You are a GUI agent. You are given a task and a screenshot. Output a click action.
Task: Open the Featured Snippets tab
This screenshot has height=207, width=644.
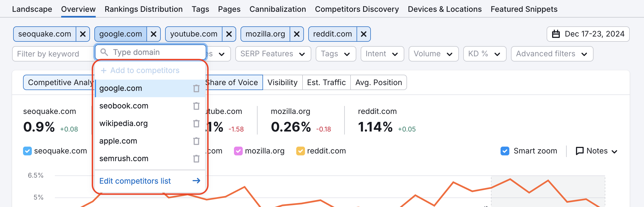point(524,9)
